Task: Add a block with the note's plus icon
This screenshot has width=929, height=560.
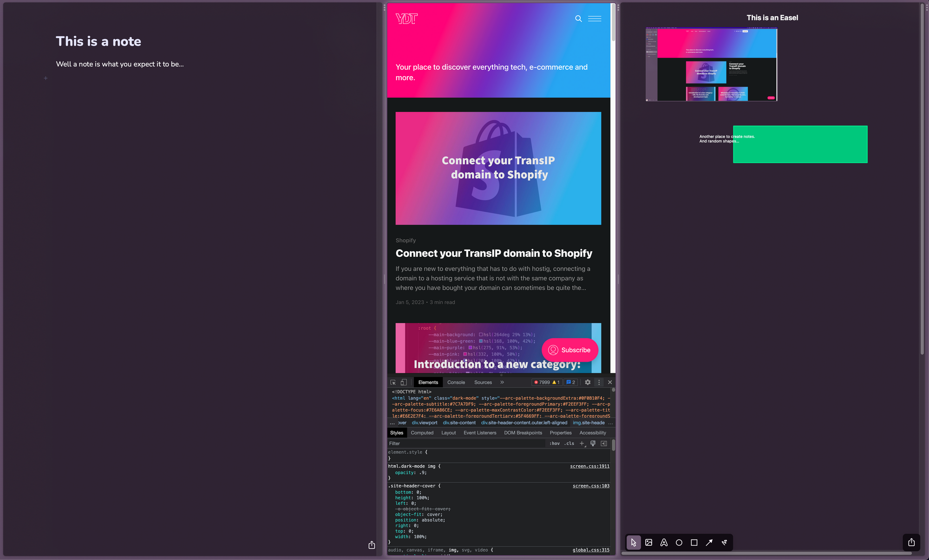Action: (46, 78)
